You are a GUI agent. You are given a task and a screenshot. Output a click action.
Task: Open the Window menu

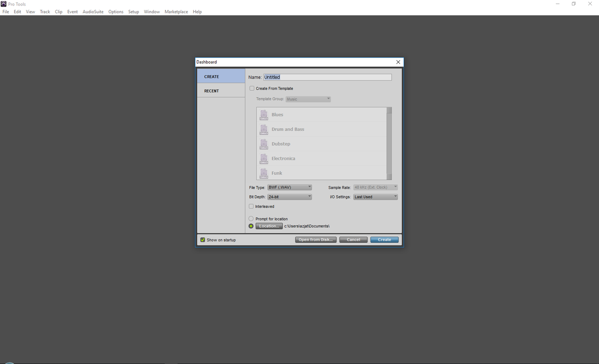coord(152,12)
